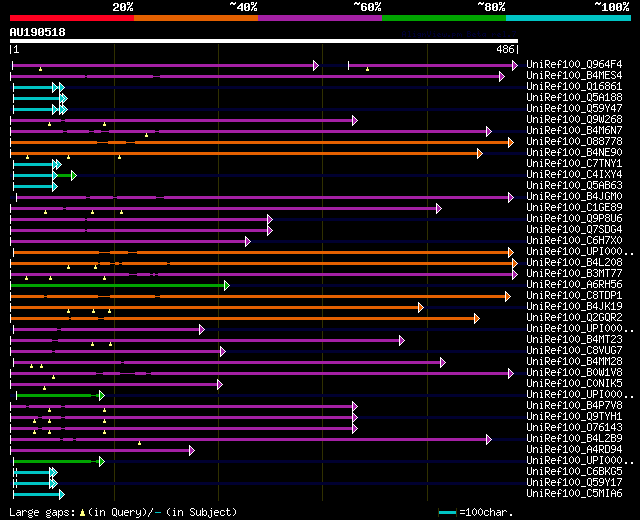The height and width of the screenshot is (520, 640).
Task: Click the UniRef100_C8VUG7 label
Action: (574, 351)
